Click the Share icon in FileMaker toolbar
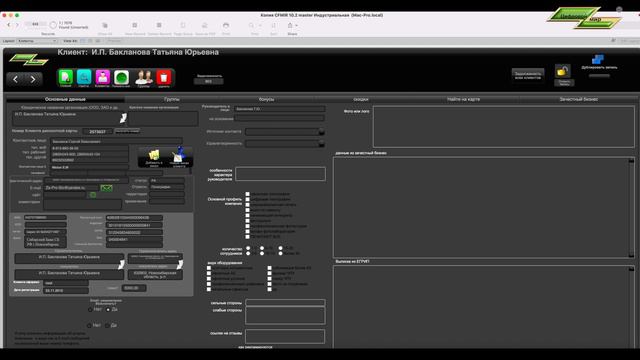Viewport: 640px width, 360px height. coord(290,25)
